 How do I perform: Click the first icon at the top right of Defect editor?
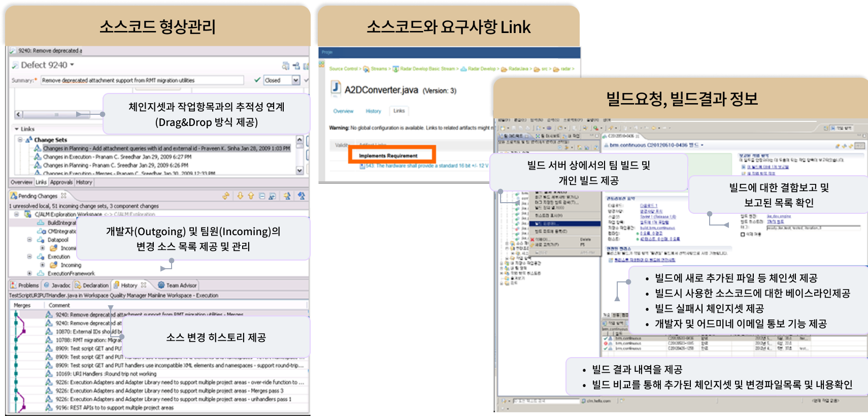(x=286, y=66)
